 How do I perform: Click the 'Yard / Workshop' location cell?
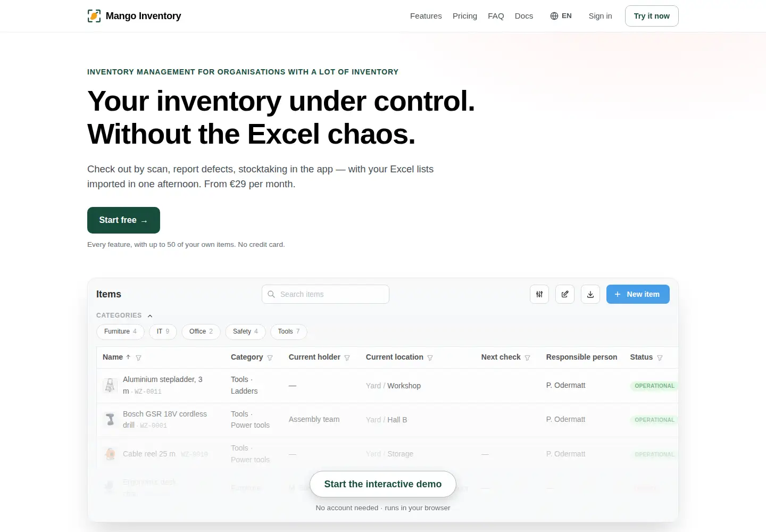click(x=393, y=386)
